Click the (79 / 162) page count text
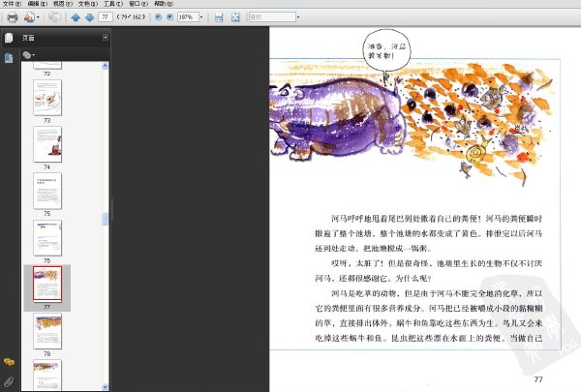 (x=131, y=17)
